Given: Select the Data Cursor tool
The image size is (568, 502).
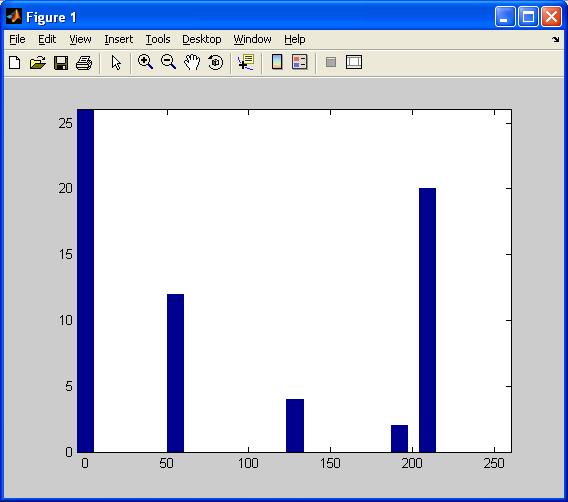Looking at the screenshot, I should coord(246,62).
